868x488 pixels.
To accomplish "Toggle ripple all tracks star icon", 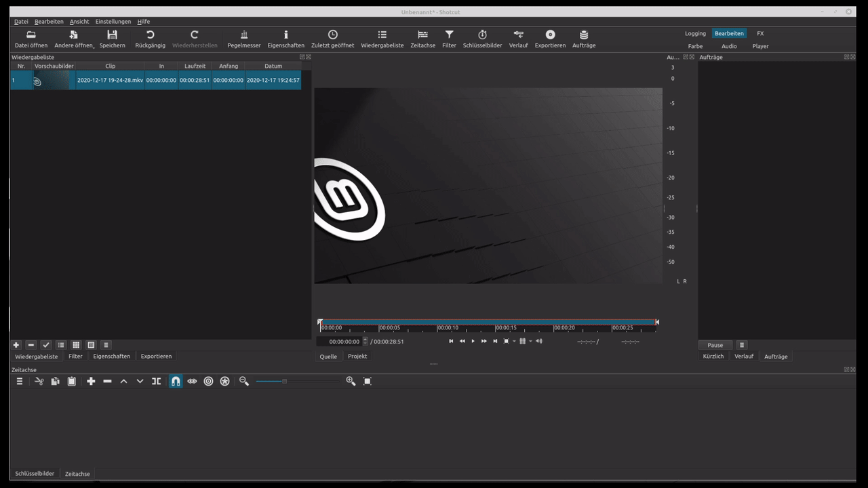I will [x=225, y=382].
